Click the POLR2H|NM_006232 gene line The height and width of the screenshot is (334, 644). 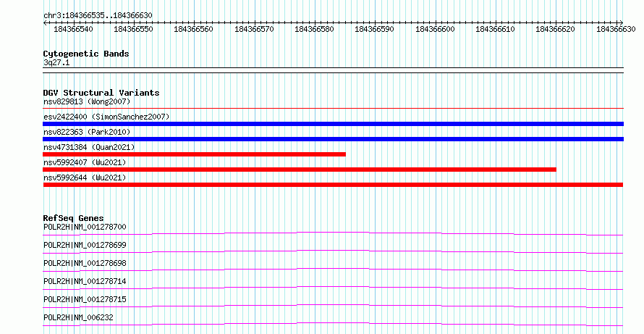pos(333,325)
